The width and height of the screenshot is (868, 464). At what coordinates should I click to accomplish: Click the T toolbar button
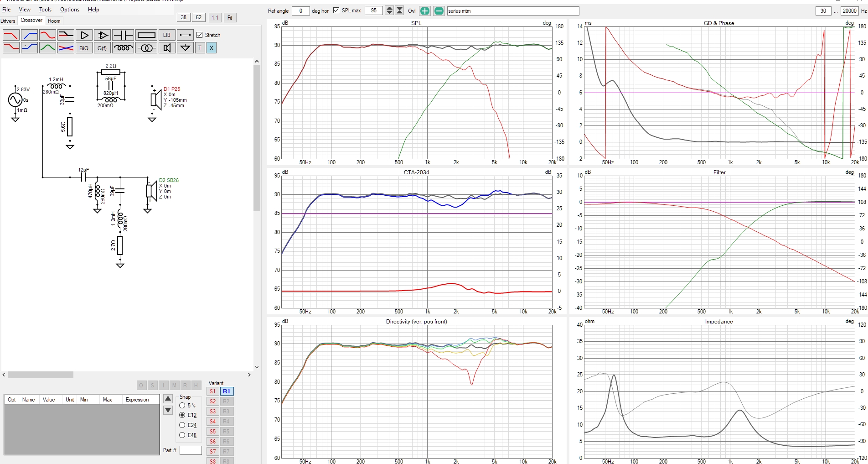[x=200, y=47]
